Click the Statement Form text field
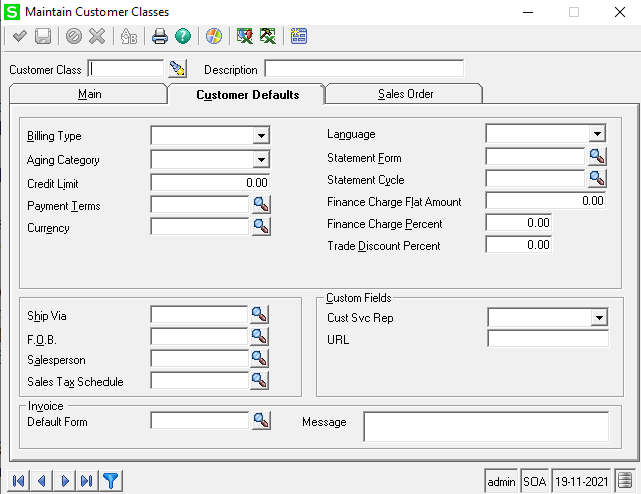 (535, 157)
